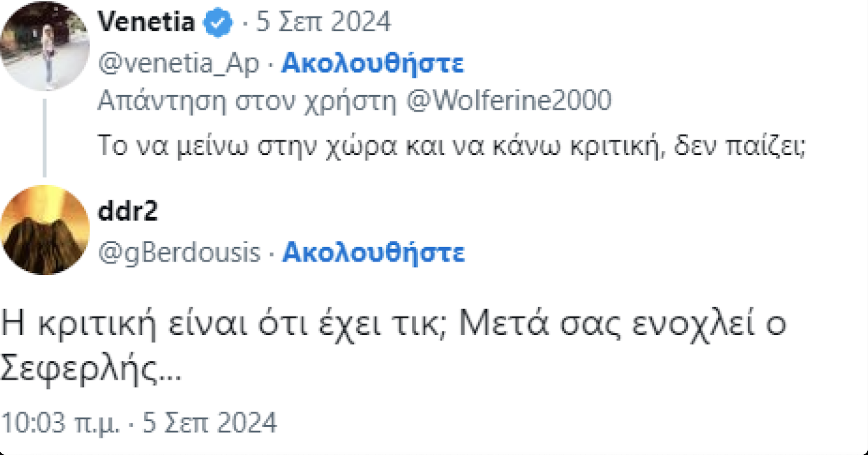
Task: Click the @Wolferine2000 mention
Action: click(509, 101)
